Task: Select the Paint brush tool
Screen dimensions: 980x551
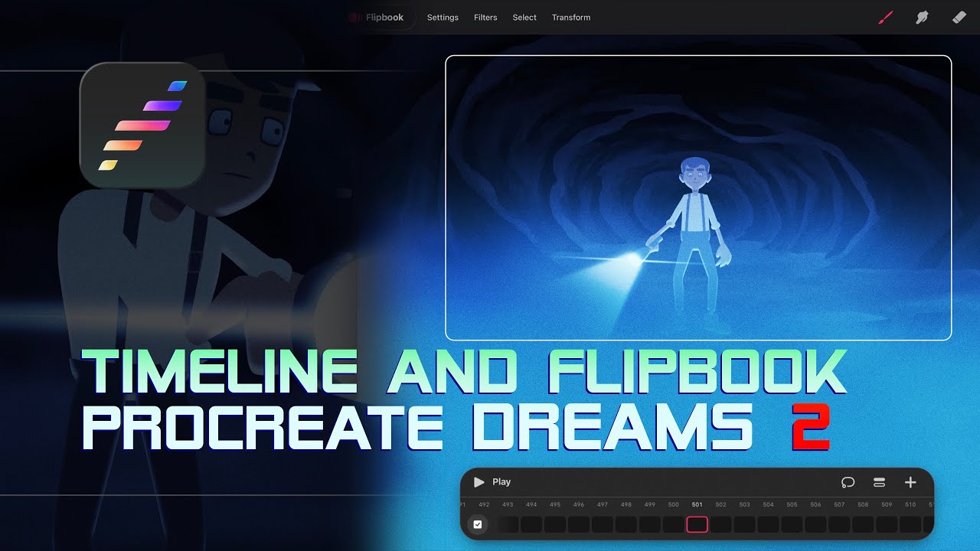Action: point(886,17)
